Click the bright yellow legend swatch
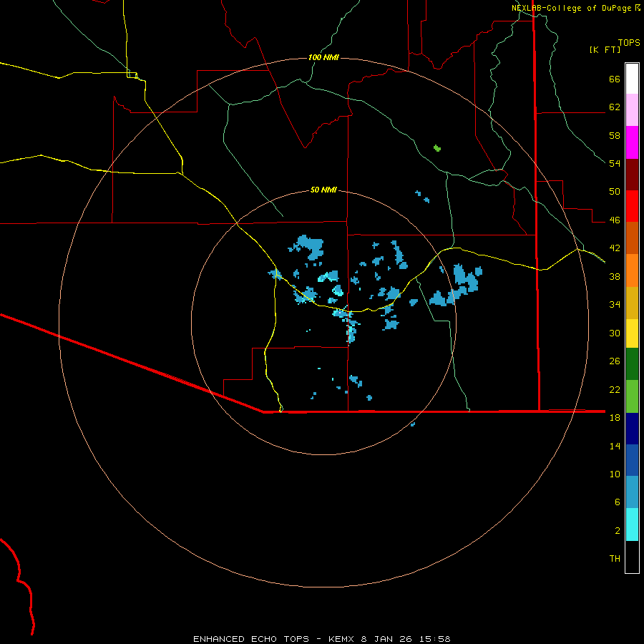 point(632,333)
